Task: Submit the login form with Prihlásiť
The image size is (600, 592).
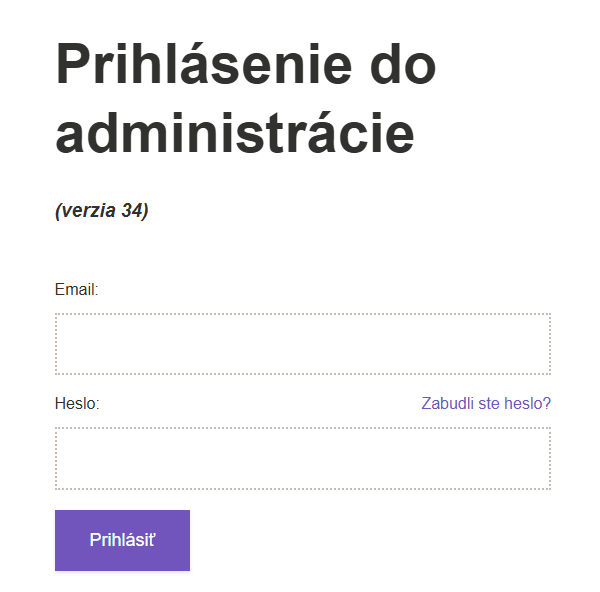Action: click(x=122, y=540)
